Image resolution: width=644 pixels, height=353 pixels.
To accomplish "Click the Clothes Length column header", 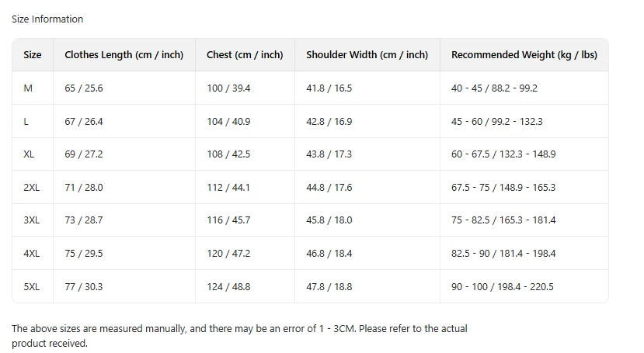I will pos(124,55).
